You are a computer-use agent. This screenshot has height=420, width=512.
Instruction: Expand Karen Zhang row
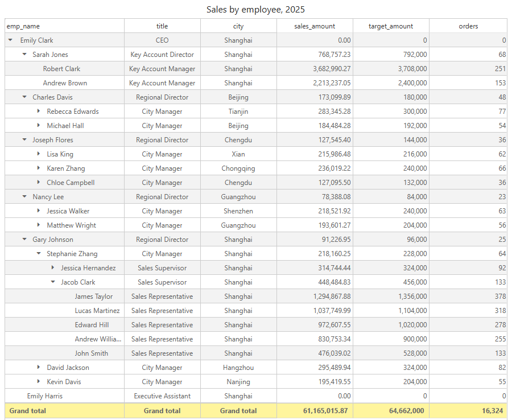point(39,168)
